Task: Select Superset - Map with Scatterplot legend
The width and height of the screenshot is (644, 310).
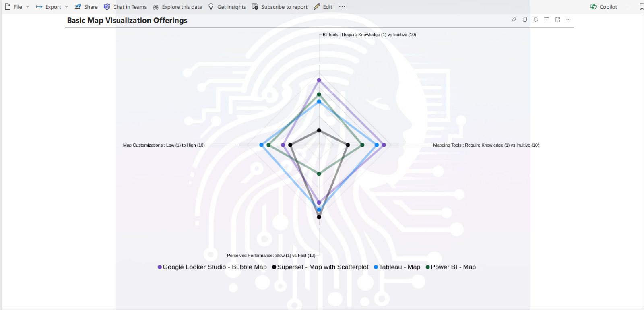Action: 320,267
